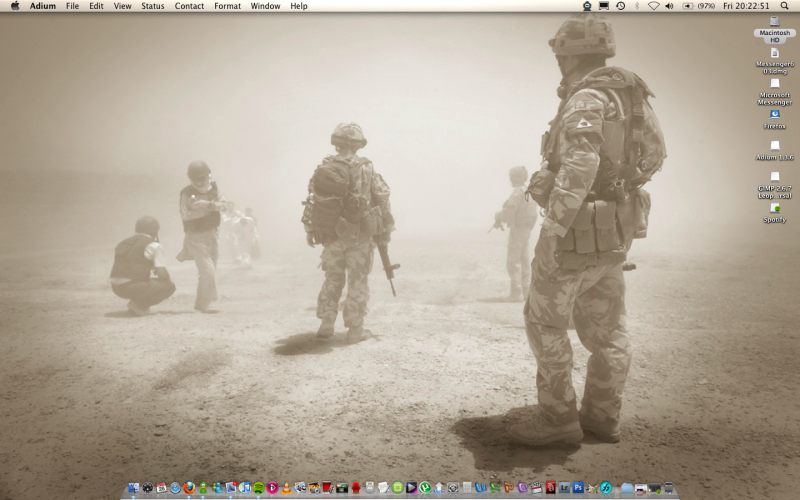The width and height of the screenshot is (800, 500).
Task: Select the Microsoft Messenger desktop volume
Action: tap(775, 88)
